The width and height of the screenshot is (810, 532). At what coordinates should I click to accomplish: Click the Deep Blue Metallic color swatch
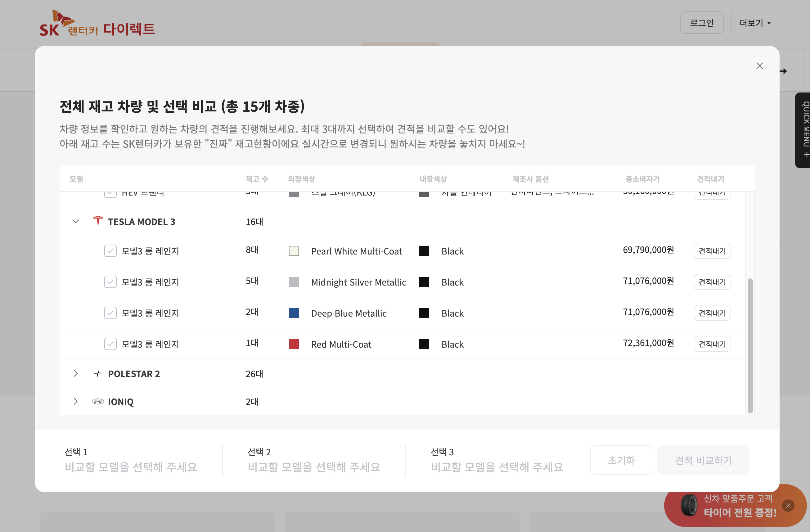tap(294, 313)
